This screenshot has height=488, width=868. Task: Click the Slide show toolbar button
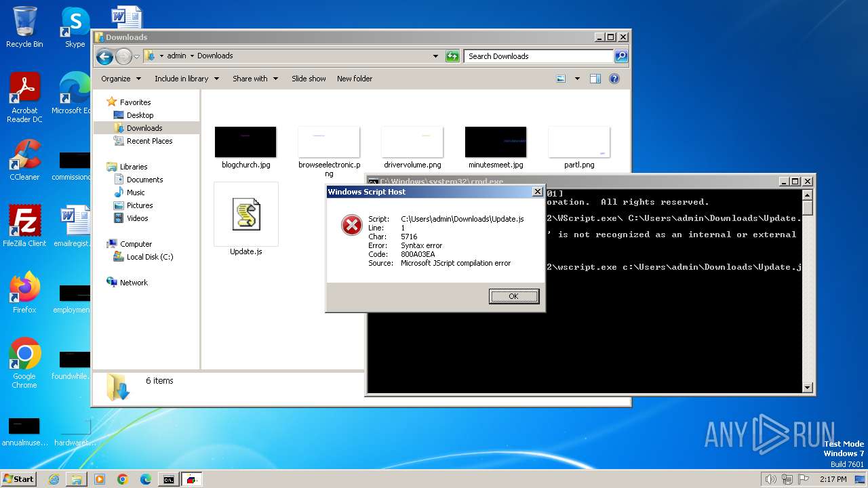pyautogui.click(x=309, y=79)
